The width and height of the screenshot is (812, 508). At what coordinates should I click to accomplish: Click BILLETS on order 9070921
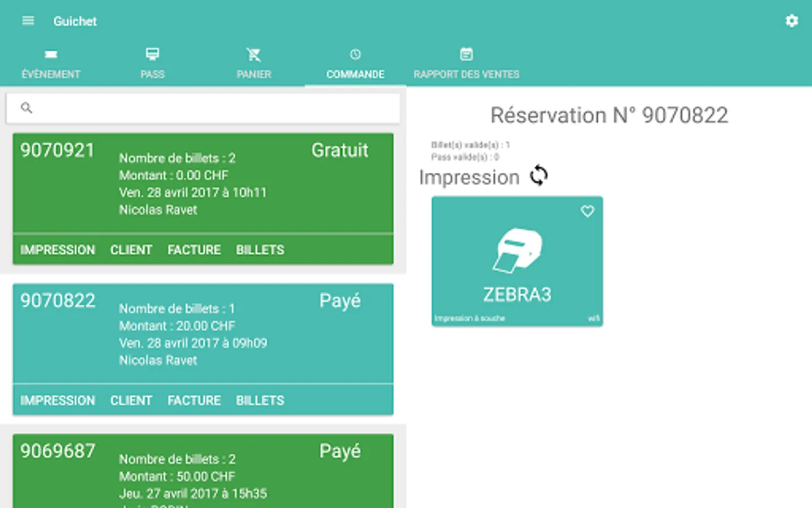[x=260, y=250]
